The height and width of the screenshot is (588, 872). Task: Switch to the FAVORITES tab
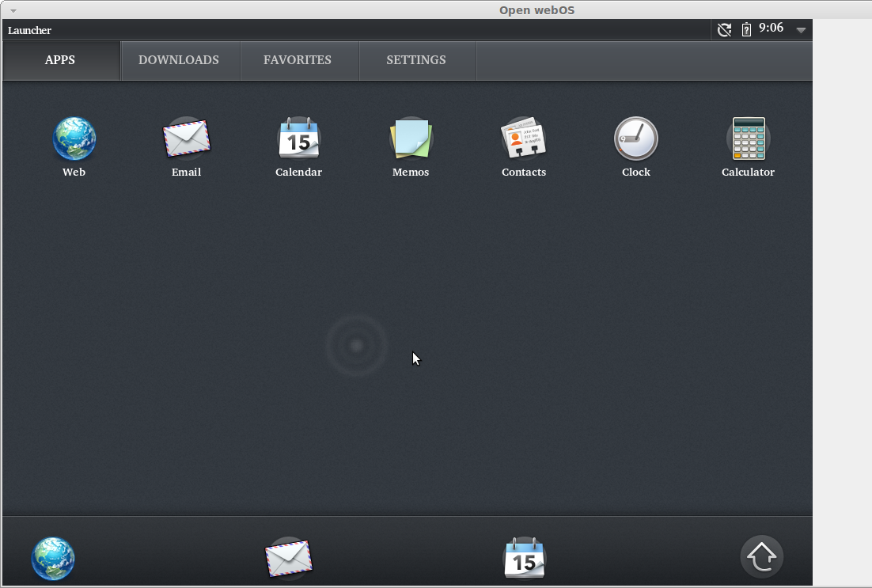[x=300, y=60]
